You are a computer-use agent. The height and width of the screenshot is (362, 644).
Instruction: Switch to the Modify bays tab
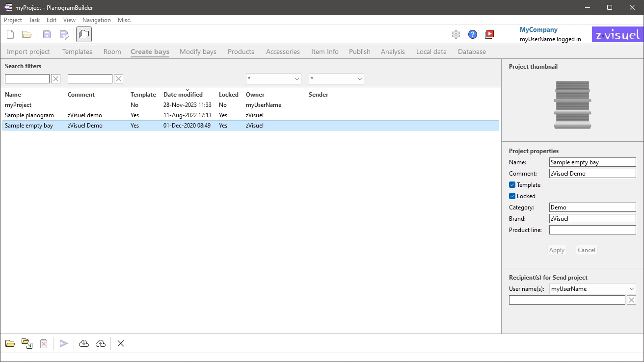click(x=198, y=52)
